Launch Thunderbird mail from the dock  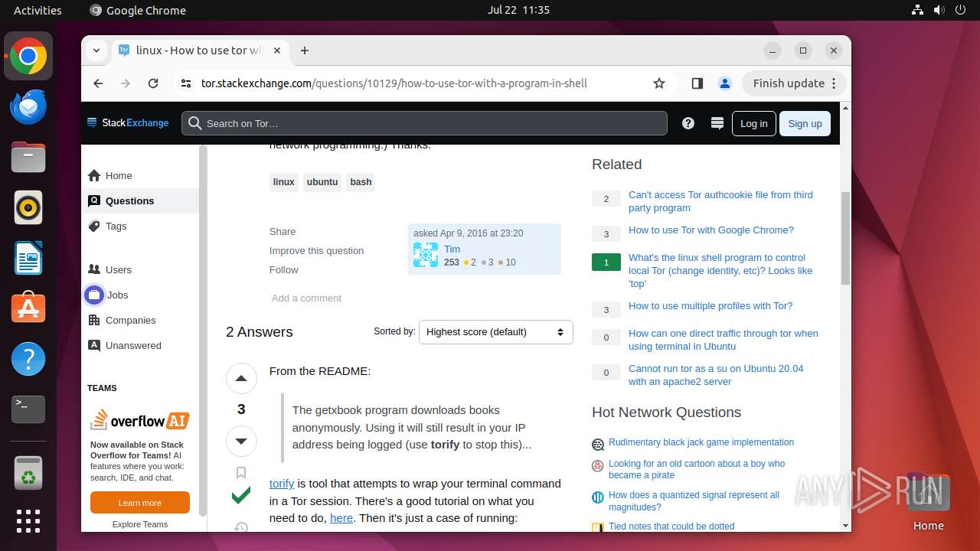click(28, 106)
